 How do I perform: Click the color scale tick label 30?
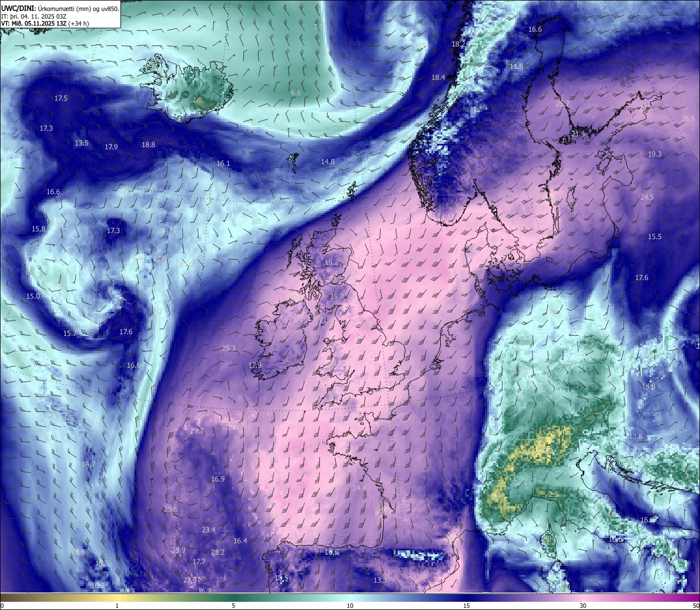pos(583,606)
